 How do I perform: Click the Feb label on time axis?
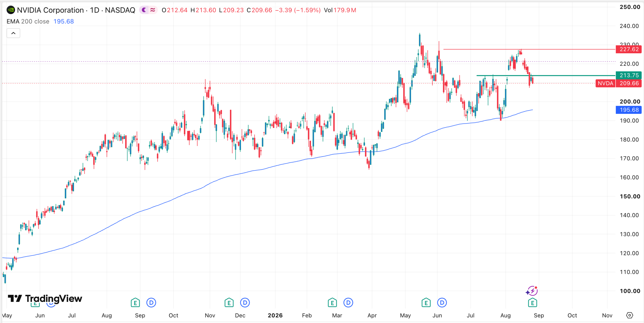click(x=307, y=315)
